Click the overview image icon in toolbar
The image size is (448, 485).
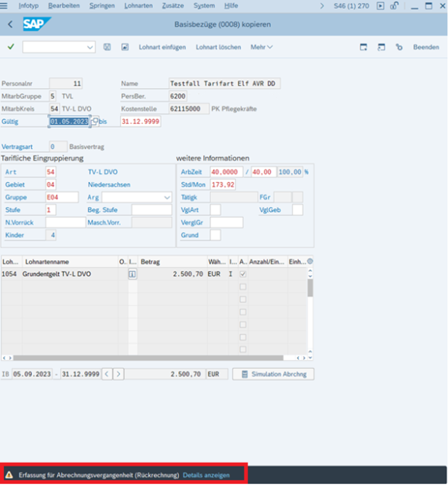coord(125,47)
